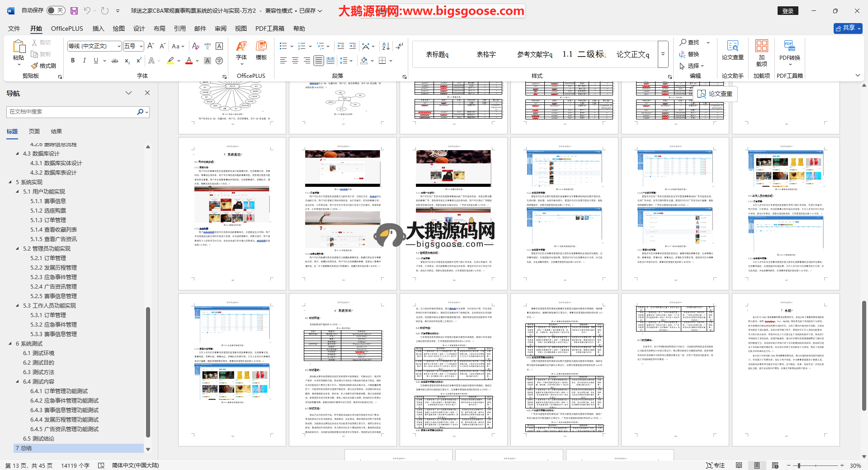Open the PDF conversion tool
The height and width of the screenshot is (470, 868).
(789, 50)
